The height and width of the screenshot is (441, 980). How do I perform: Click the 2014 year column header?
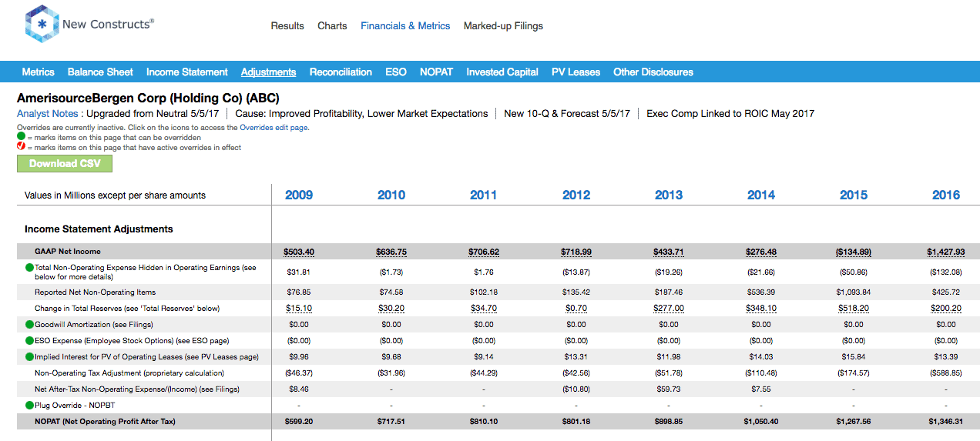pos(761,195)
